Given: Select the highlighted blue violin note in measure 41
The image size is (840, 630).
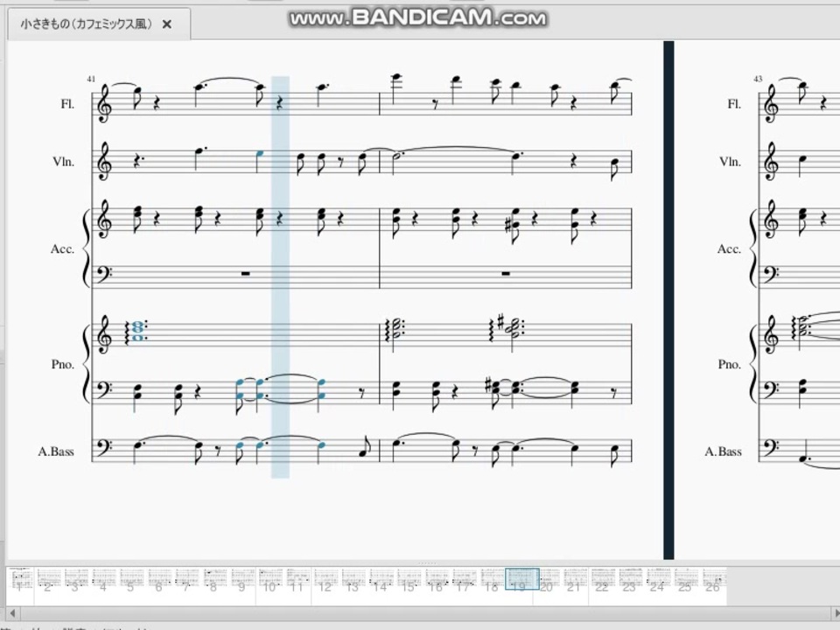Looking at the screenshot, I should (260, 161).
